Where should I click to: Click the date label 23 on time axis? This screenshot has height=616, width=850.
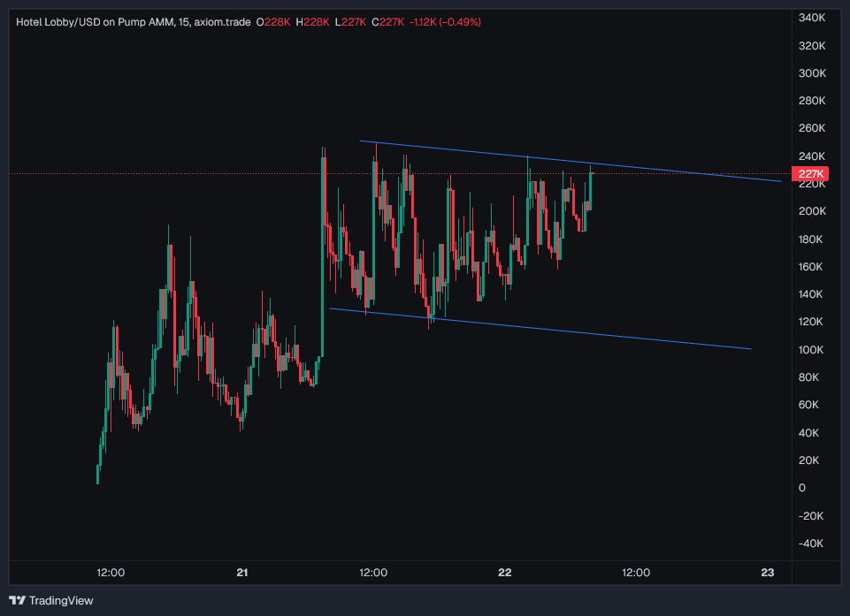tap(767, 573)
